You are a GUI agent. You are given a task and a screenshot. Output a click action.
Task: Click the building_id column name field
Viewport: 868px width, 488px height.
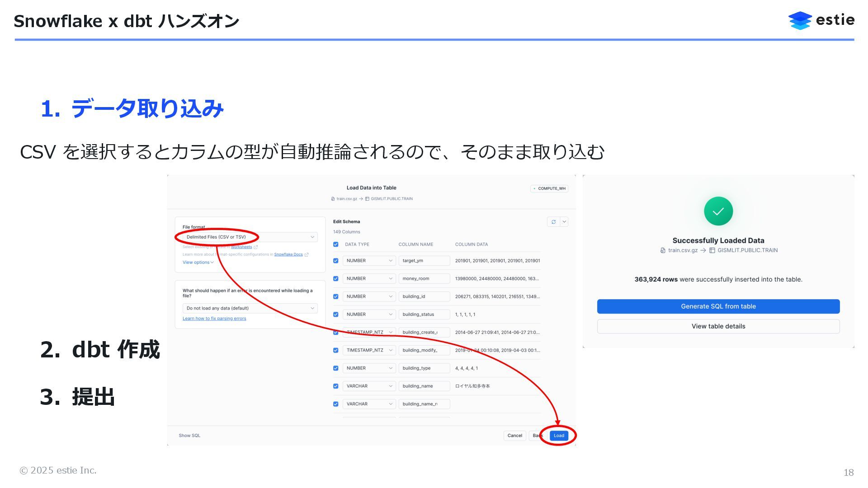pos(424,297)
